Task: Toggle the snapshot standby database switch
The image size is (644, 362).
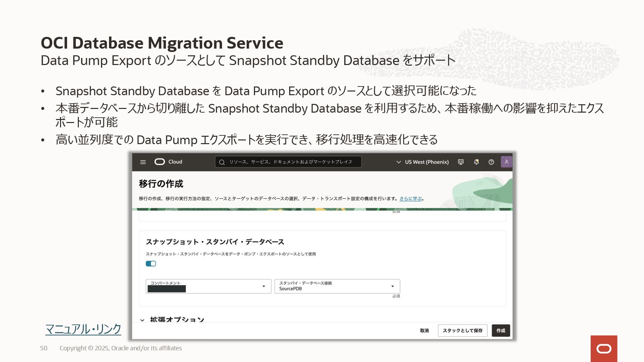Action: point(151,264)
